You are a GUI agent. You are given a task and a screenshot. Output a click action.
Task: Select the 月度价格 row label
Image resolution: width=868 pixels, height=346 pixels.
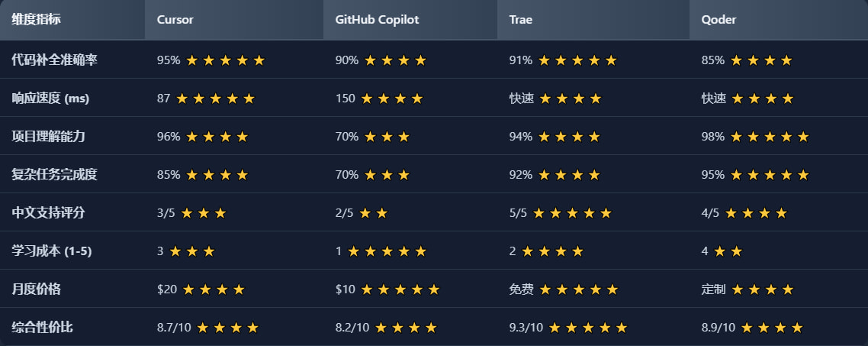point(37,289)
